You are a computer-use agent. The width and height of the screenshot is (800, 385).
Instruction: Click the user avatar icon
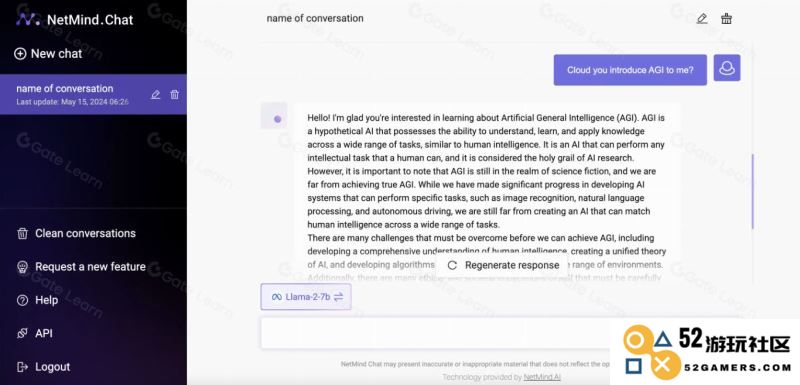click(x=727, y=68)
